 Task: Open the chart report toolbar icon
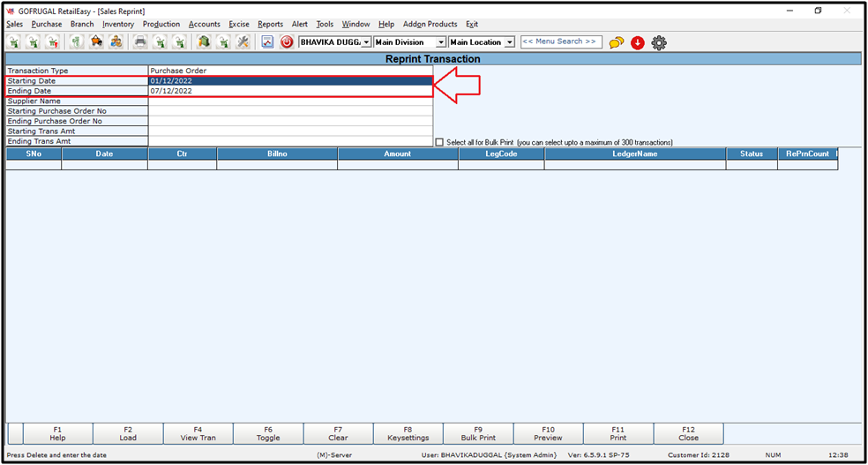coord(268,42)
